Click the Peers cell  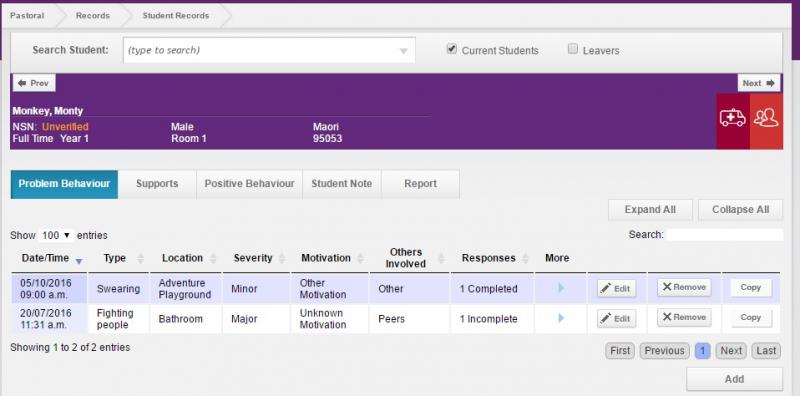409,319
